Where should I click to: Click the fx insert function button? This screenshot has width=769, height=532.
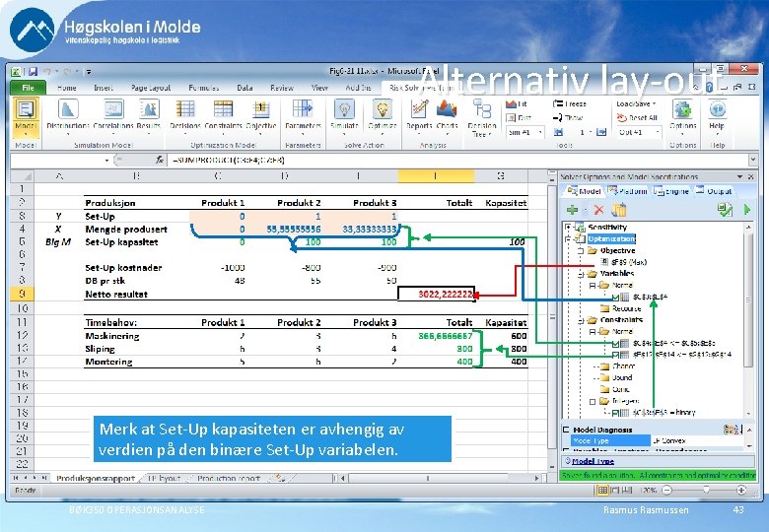(160, 160)
